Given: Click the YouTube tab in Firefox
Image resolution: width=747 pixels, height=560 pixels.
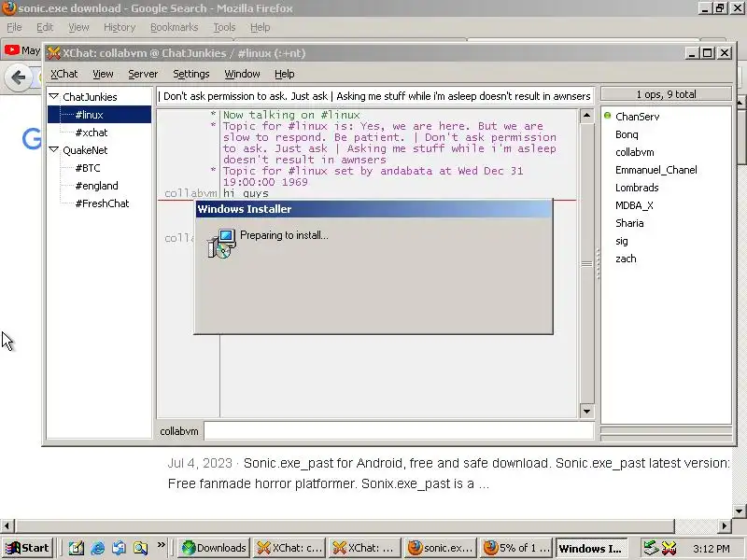Looking at the screenshot, I should pyautogui.click(x=22, y=50).
